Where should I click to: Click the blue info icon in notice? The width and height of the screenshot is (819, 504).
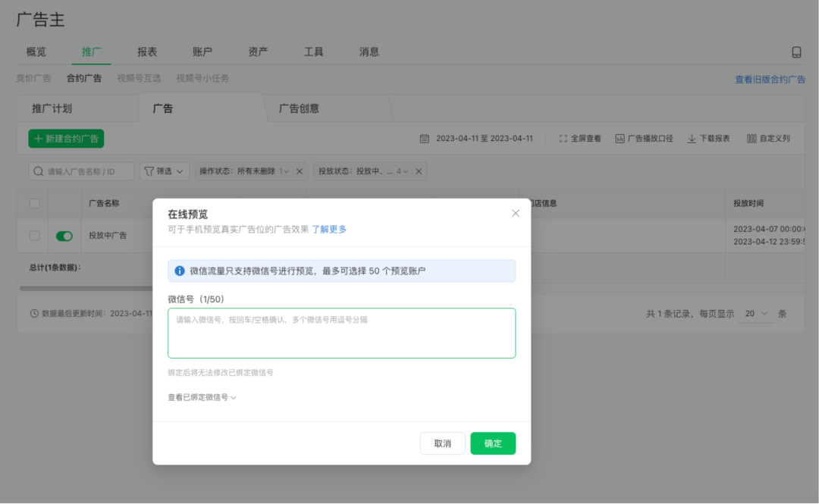coord(179,271)
